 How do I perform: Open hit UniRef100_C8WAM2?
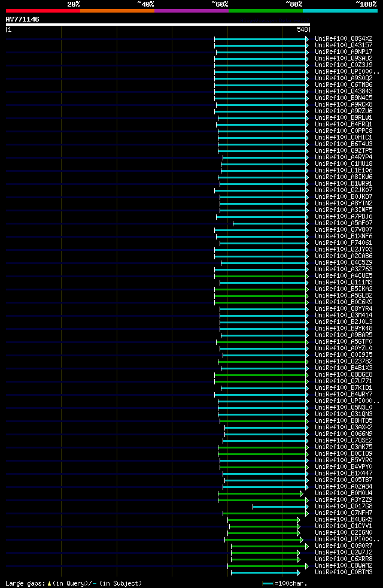(x=344, y=565)
